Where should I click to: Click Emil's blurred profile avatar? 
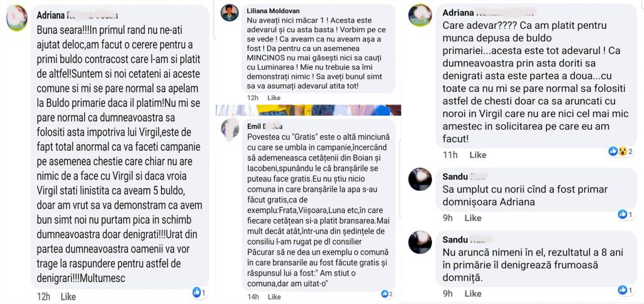coord(230,128)
